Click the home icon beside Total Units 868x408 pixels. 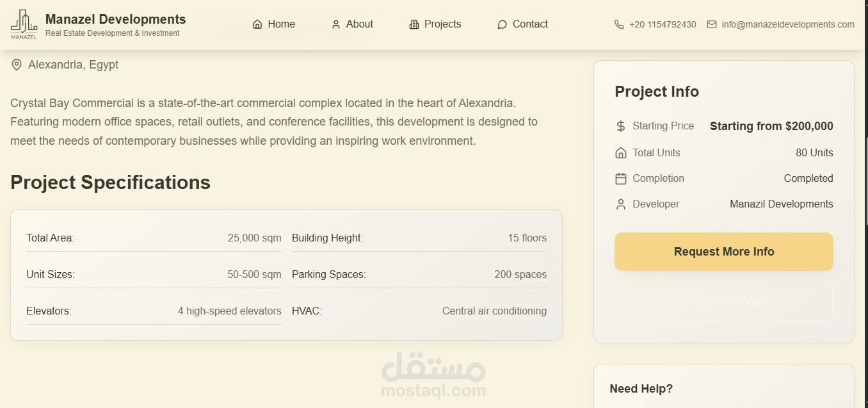point(620,153)
